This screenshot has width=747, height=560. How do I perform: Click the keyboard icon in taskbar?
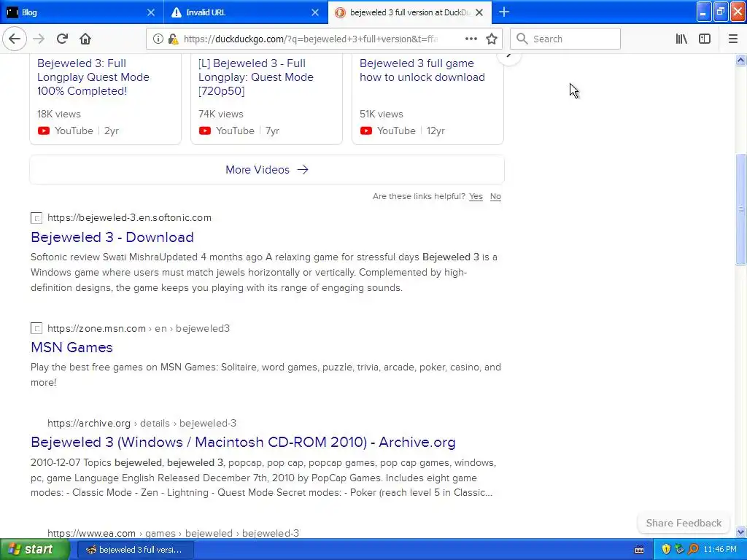click(639, 550)
